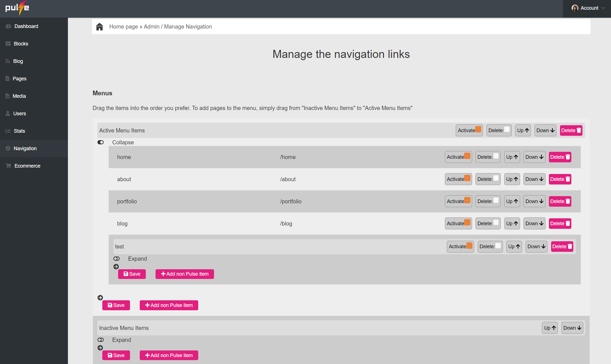Click the Dashboard gauge icon in sidebar
611x364 pixels.
pyautogui.click(x=8, y=26)
